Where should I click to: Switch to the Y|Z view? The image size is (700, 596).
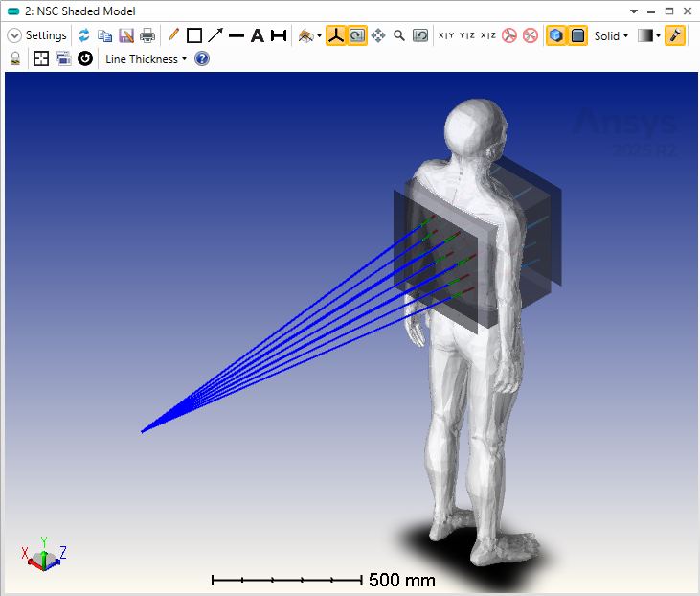(467, 35)
